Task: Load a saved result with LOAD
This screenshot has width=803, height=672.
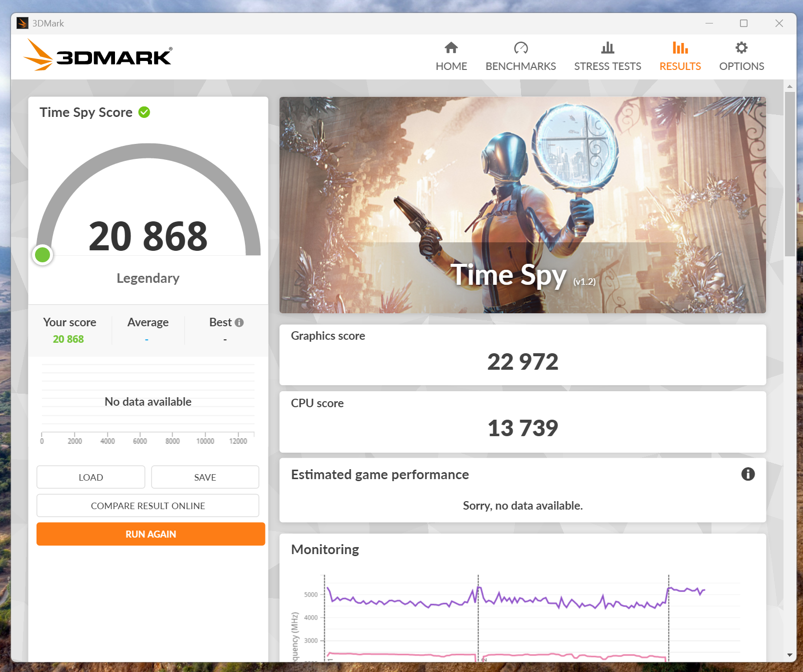Action: [x=90, y=477]
